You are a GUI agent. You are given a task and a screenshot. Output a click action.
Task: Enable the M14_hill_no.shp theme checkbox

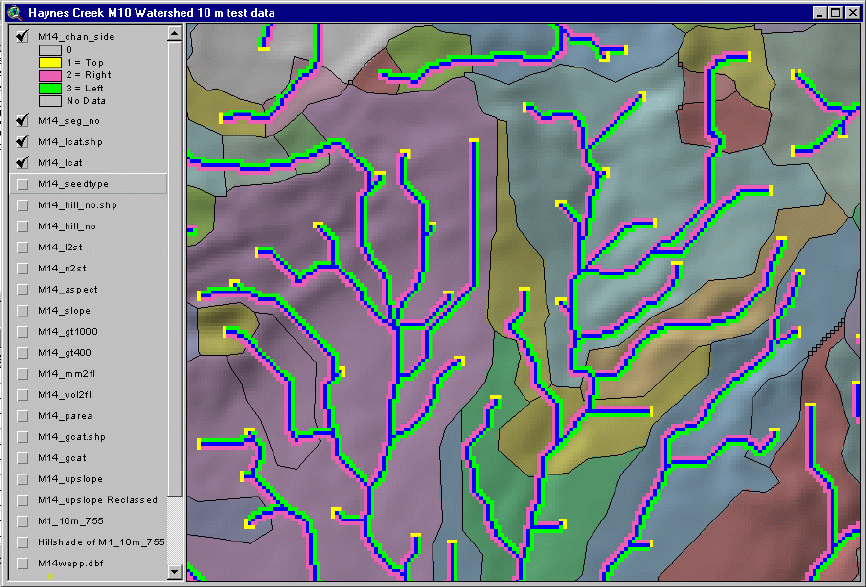coord(23,205)
